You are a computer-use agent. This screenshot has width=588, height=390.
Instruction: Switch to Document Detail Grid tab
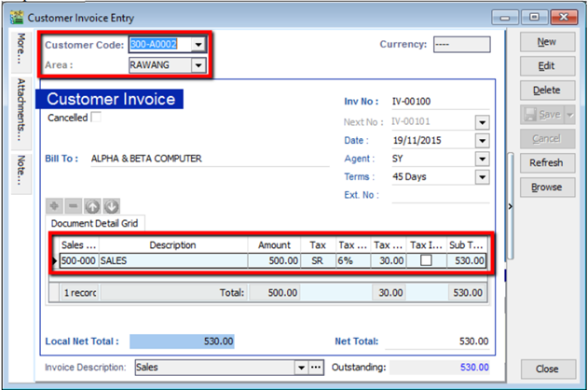pos(94,224)
